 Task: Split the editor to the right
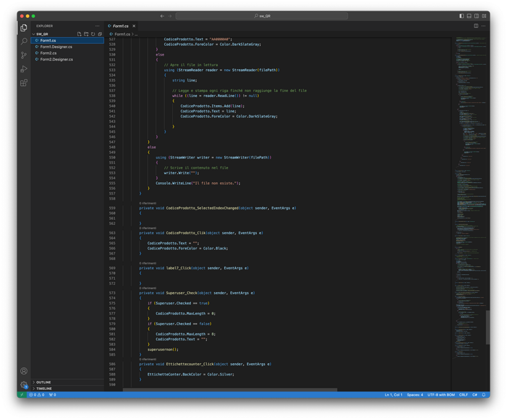pyautogui.click(x=476, y=26)
